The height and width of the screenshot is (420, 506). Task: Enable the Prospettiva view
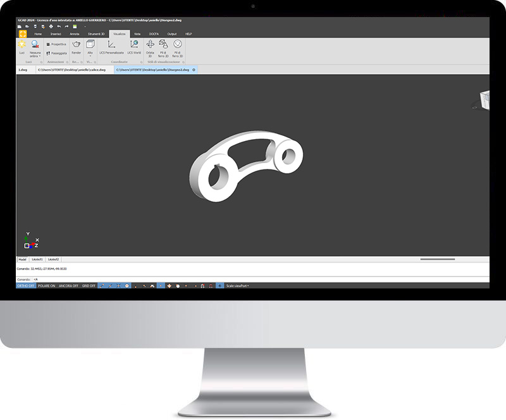56,45
